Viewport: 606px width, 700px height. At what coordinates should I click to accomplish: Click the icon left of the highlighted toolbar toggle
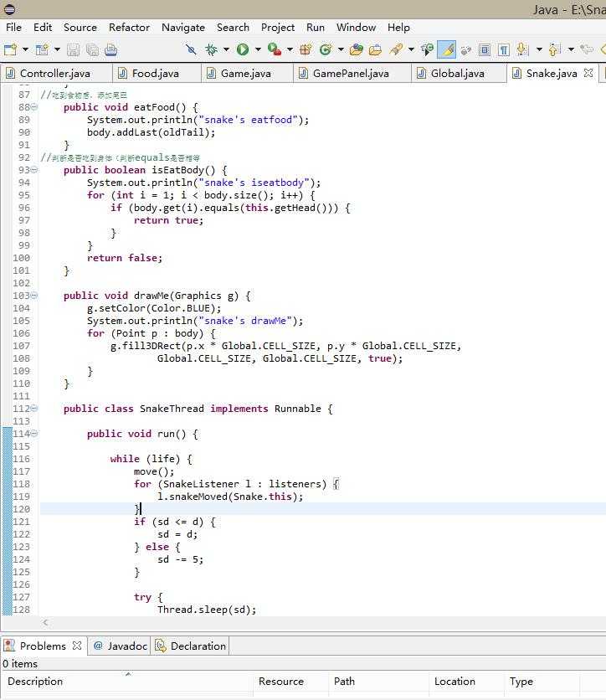427,49
